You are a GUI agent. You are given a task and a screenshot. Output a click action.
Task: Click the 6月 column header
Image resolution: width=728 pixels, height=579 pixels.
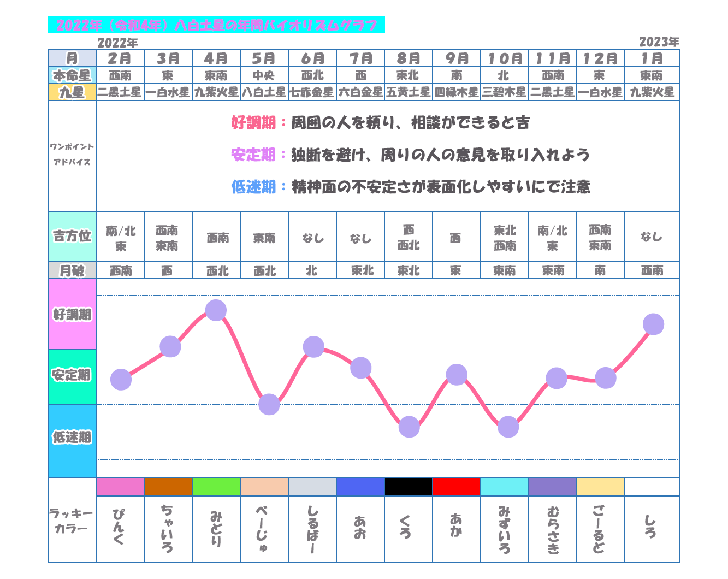click(312, 58)
